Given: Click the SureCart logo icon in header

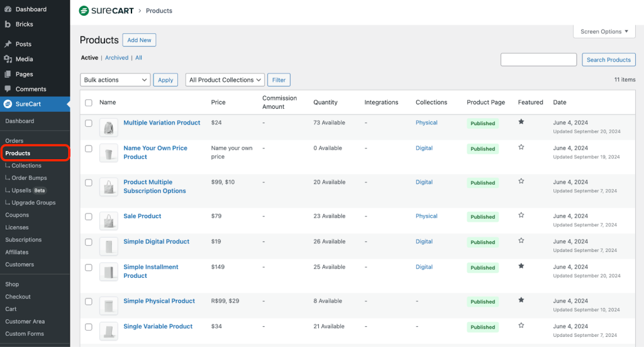Looking at the screenshot, I should point(84,11).
